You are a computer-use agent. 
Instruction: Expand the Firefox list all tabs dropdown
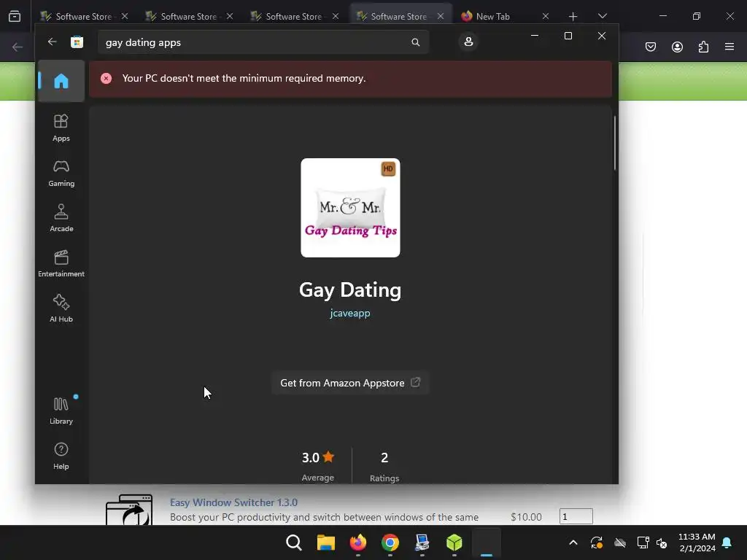point(602,16)
